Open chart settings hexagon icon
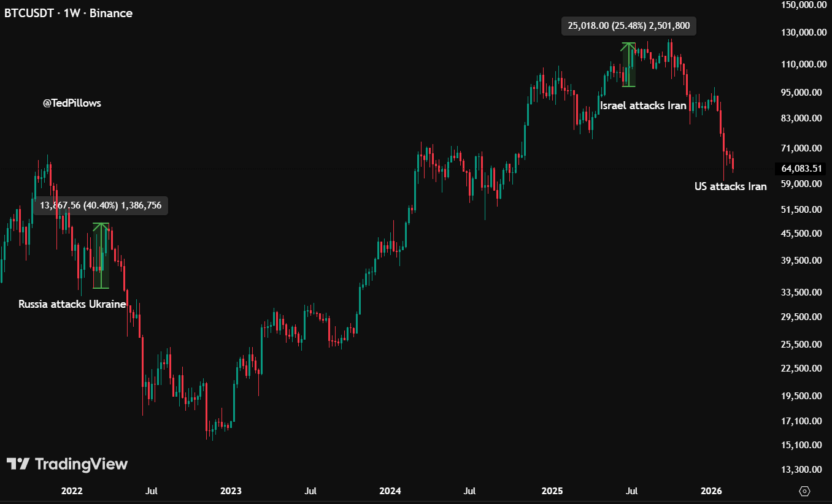 point(805,491)
